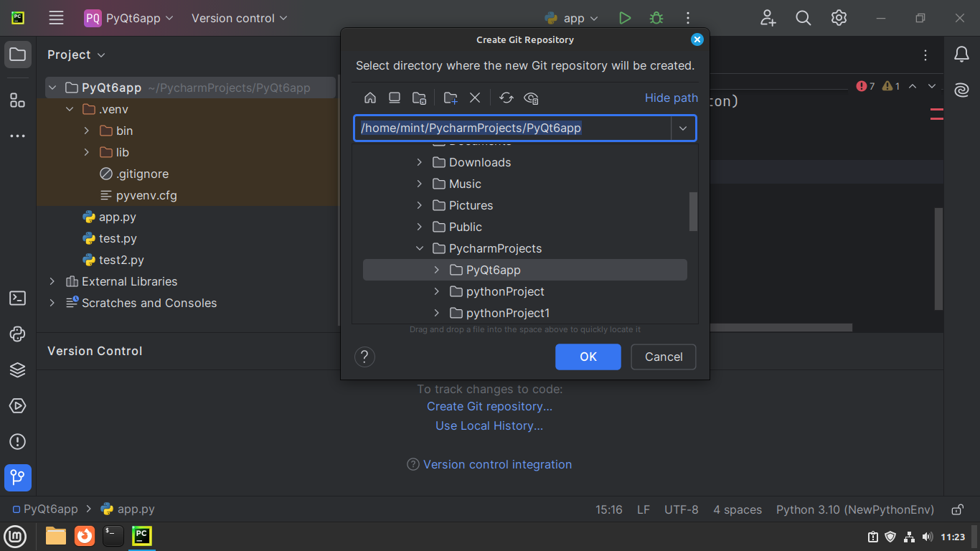Go to home directory in dialog

point(370,98)
